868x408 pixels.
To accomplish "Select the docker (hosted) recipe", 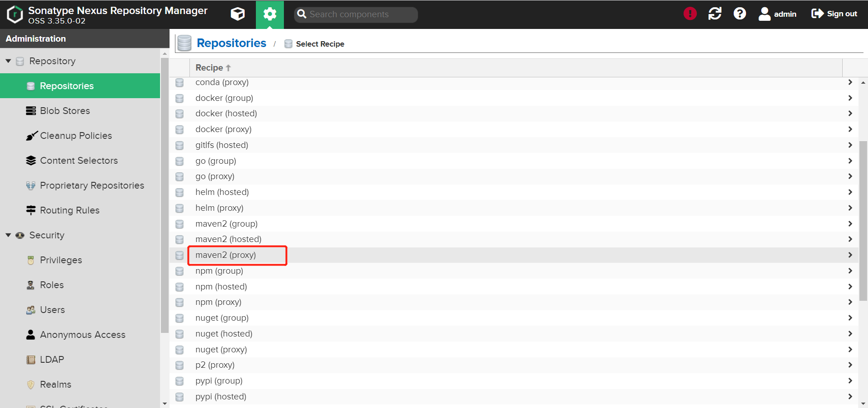I will tap(515, 114).
